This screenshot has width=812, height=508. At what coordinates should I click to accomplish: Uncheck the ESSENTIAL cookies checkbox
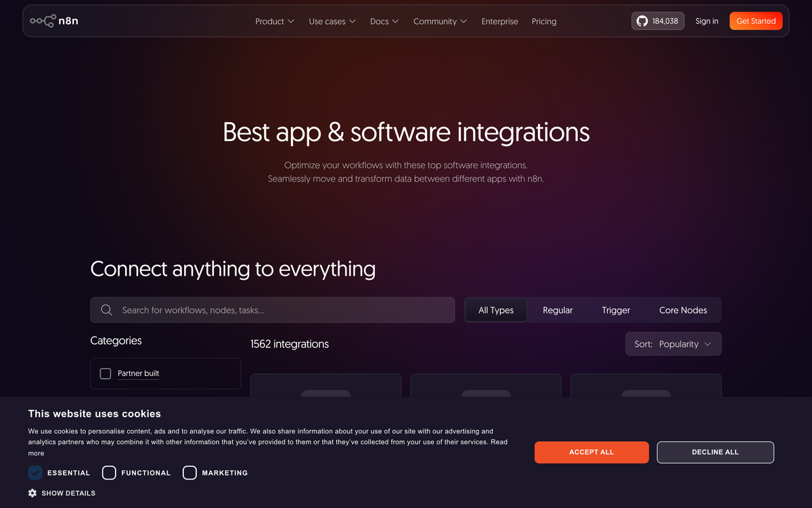[x=35, y=472]
